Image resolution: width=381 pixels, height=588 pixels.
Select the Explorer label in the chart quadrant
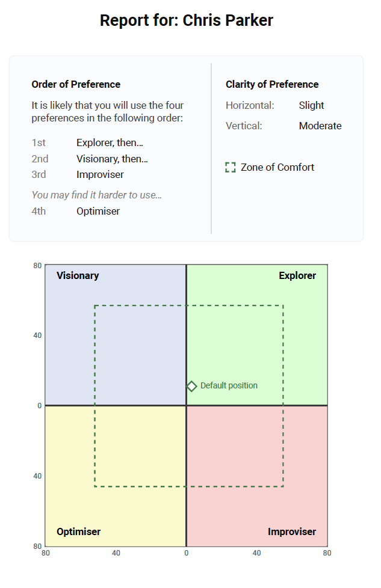(x=297, y=275)
